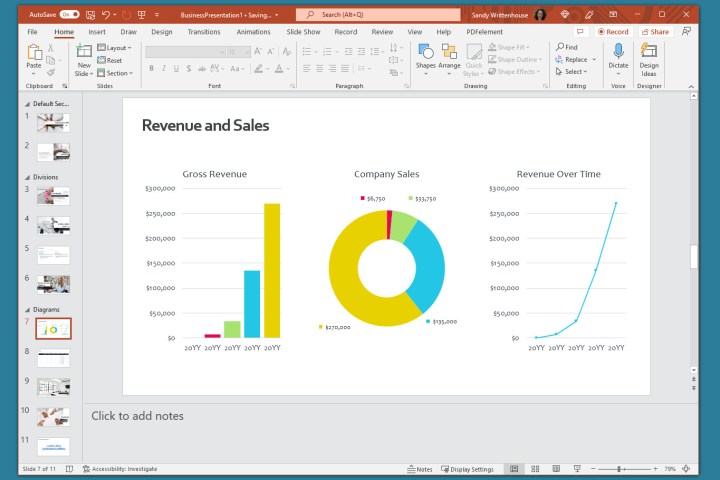Open Design Ideas pane

649,53
